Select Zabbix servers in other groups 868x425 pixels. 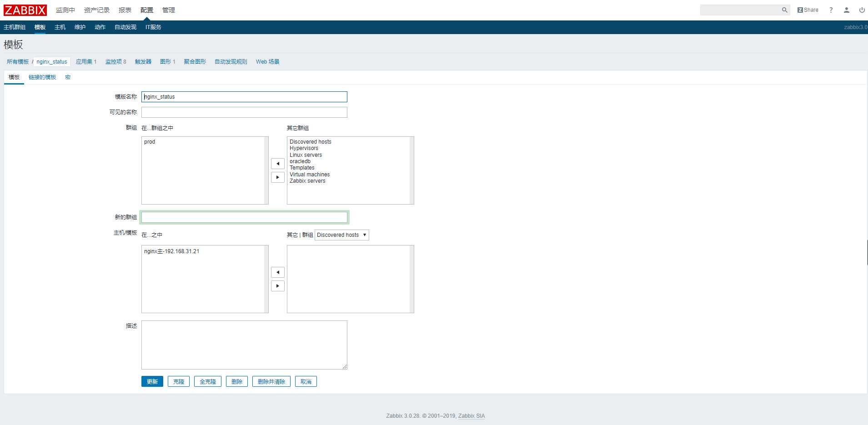tap(348, 181)
